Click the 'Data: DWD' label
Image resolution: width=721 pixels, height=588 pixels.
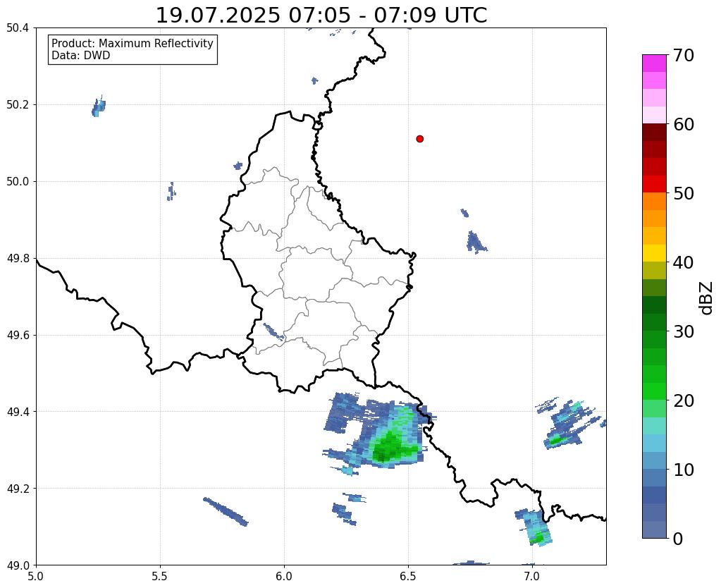pyautogui.click(x=81, y=56)
